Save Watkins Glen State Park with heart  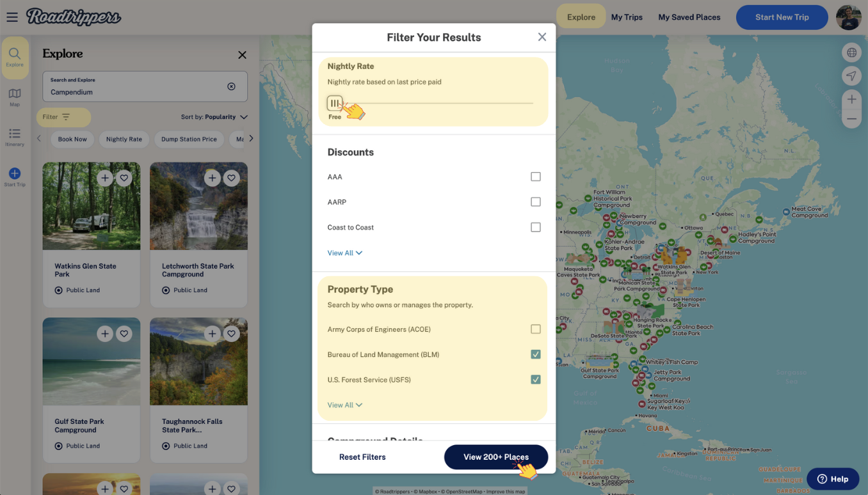[124, 178]
